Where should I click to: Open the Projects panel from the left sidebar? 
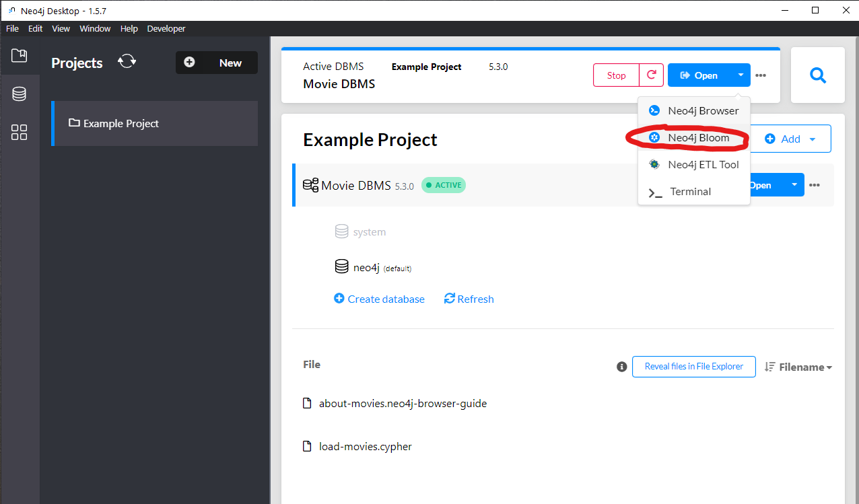pos(20,57)
